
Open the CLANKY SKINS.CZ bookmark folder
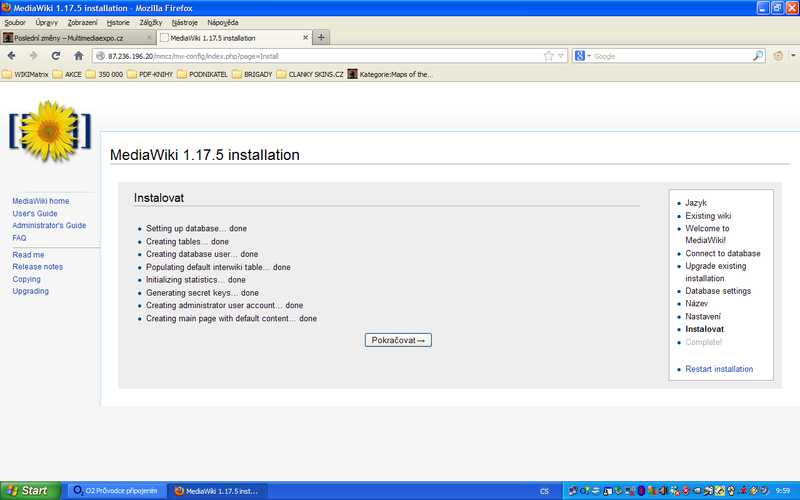(310, 74)
